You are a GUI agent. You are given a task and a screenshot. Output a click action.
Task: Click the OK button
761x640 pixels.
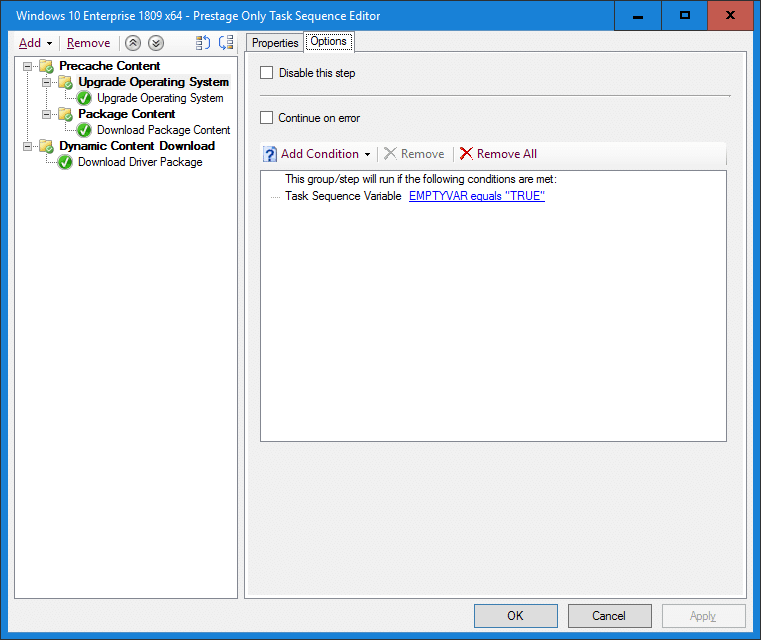click(x=515, y=616)
